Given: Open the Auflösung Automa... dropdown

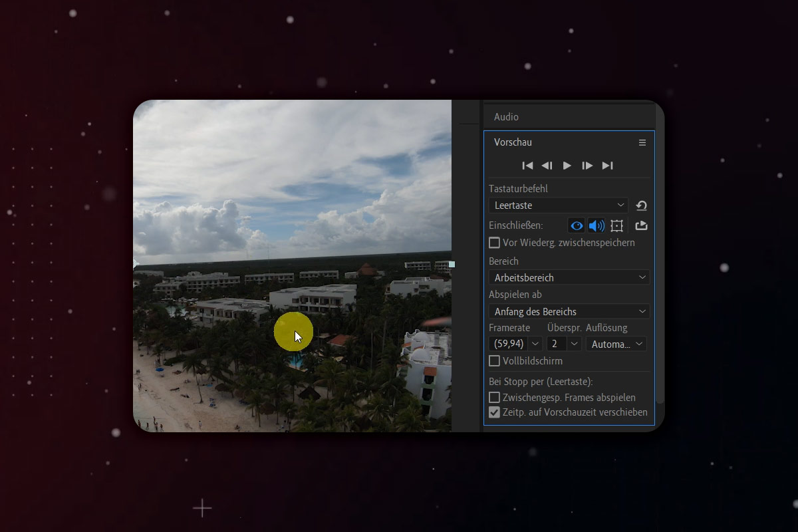Looking at the screenshot, I should pos(616,344).
